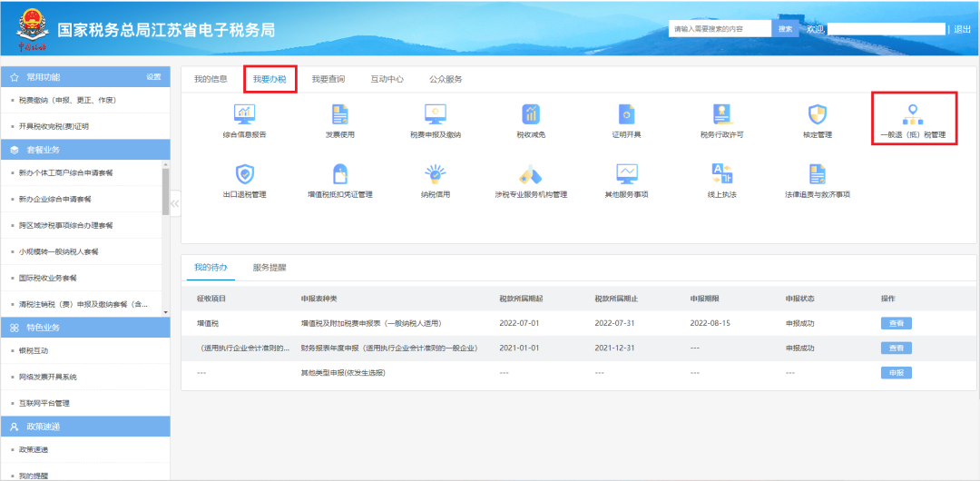Open 开具税收完税(费)证明 link
The image size is (980, 481).
tap(54, 126)
